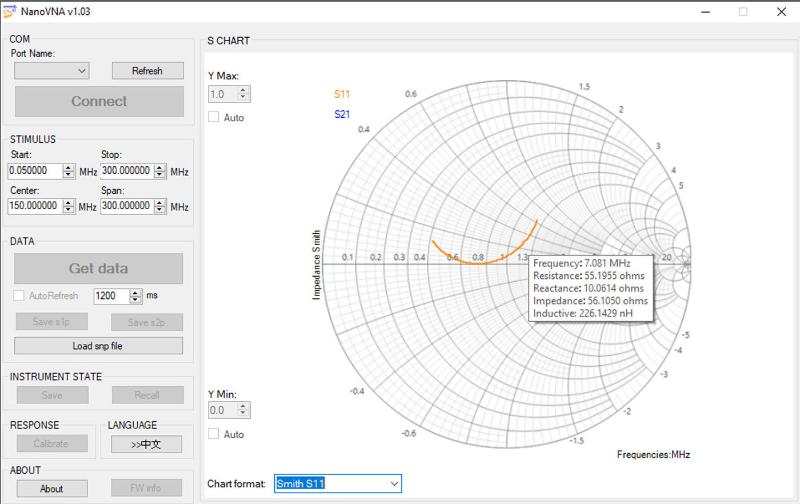Maximize the NanoVNA window

point(743,11)
